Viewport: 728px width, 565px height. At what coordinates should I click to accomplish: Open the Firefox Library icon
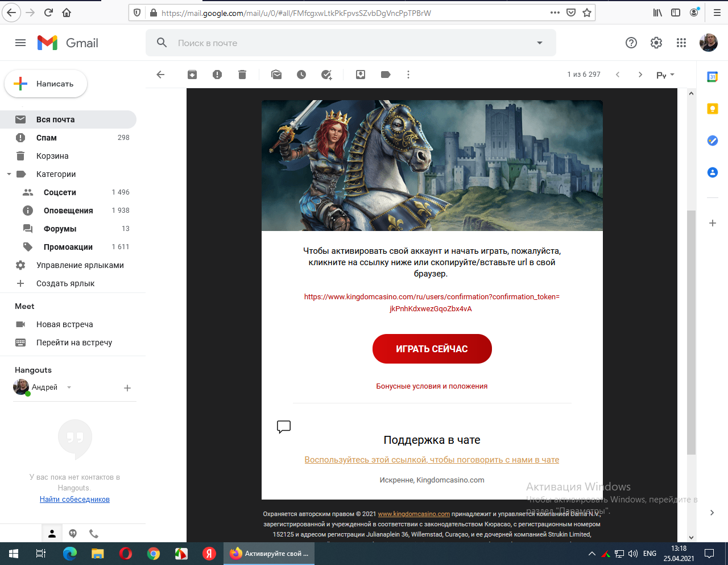657,13
